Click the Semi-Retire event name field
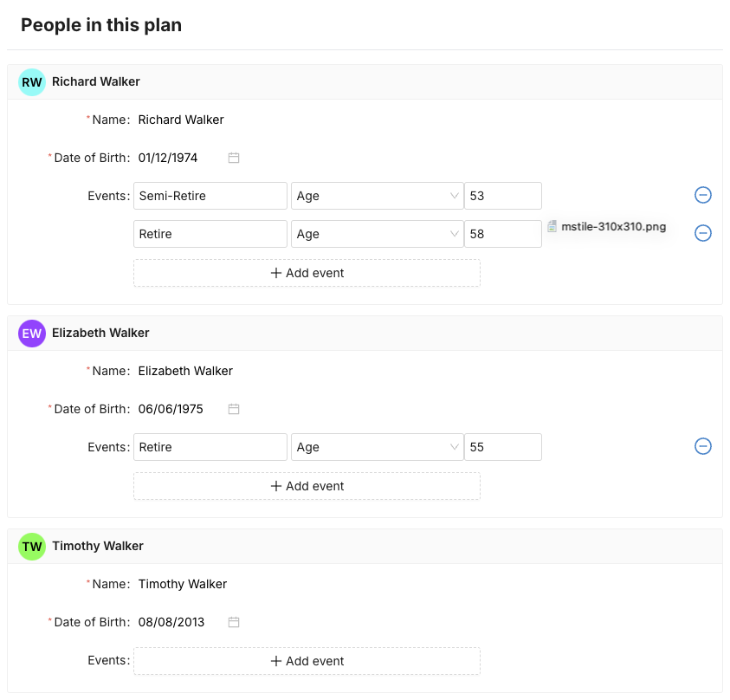 [210, 196]
